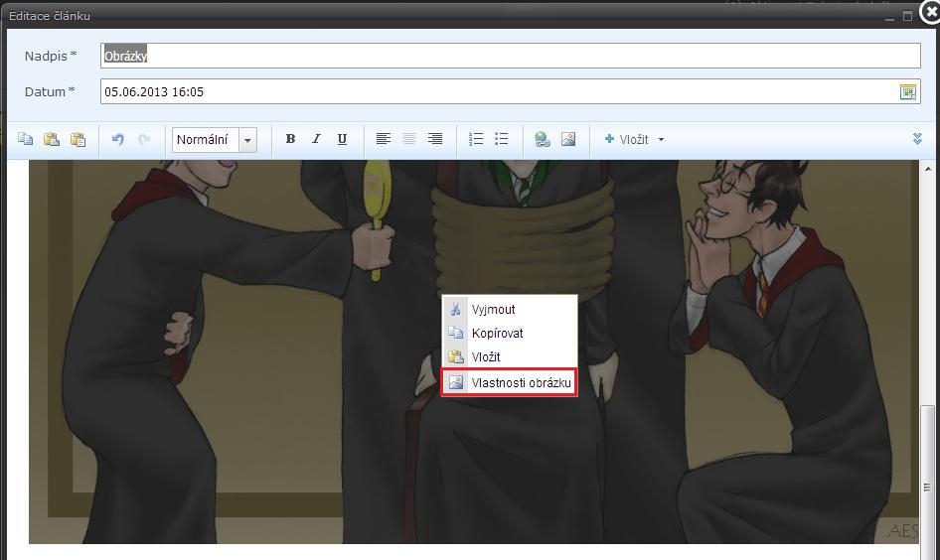Toggle italic formatting

click(x=316, y=140)
